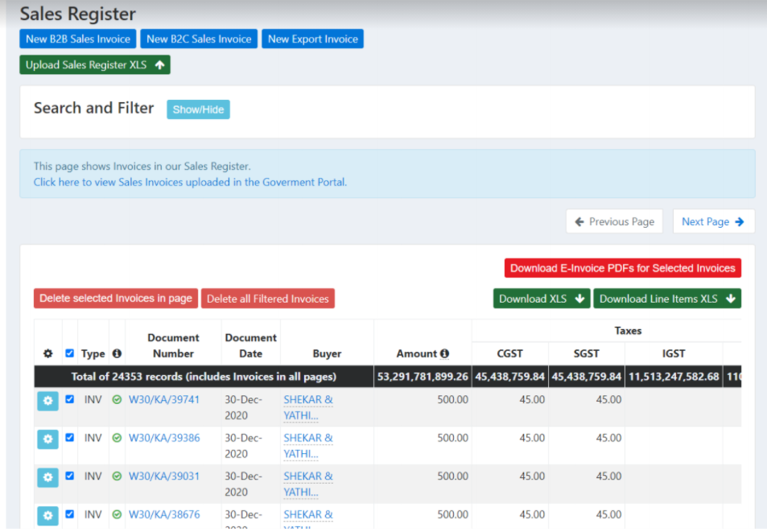Click the Sales Register page heading
767x532 pixels.
(x=78, y=14)
